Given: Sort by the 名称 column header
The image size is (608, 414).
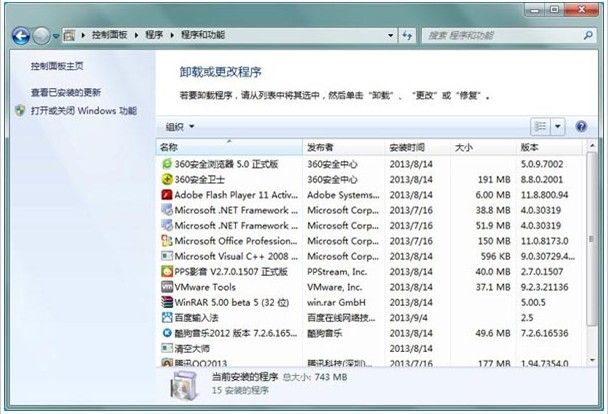Looking at the screenshot, I should (x=229, y=147).
